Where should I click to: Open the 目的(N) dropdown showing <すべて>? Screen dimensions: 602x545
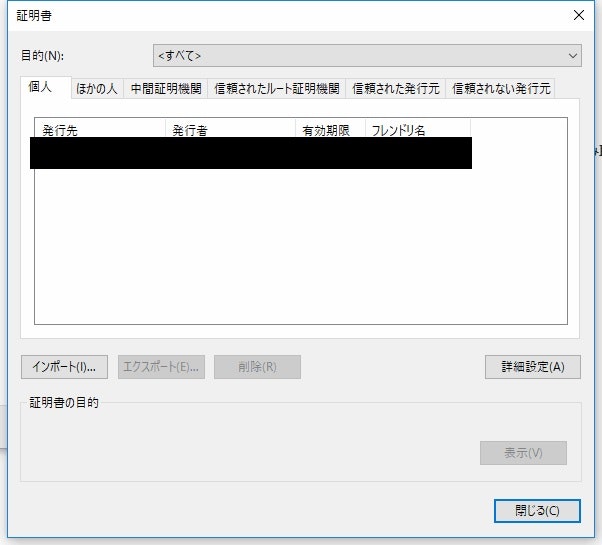click(367, 56)
